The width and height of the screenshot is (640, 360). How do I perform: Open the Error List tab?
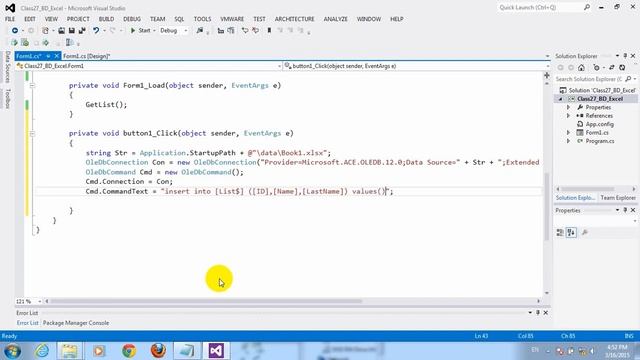[27, 323]
